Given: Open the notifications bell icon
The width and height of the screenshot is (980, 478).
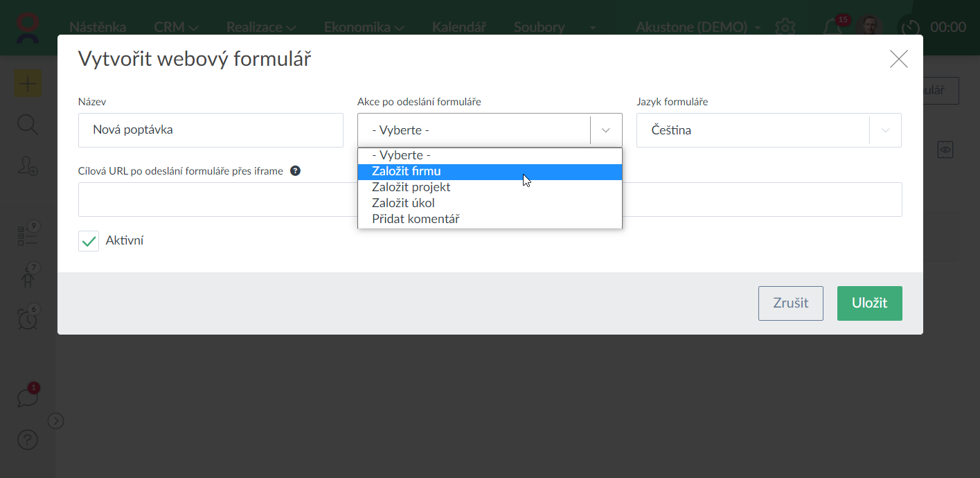Looking at the screenshot, I should [x=832, y=27].
